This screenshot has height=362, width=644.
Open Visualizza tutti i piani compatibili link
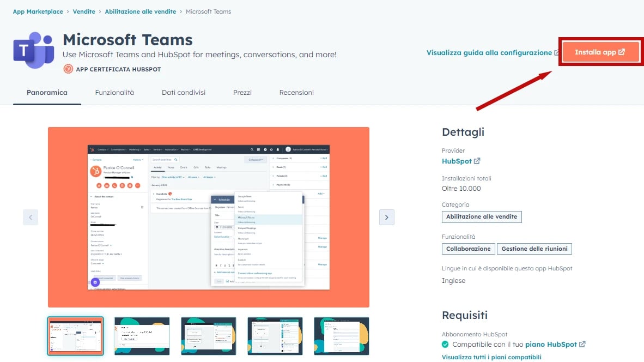click(x=491, y=357)
